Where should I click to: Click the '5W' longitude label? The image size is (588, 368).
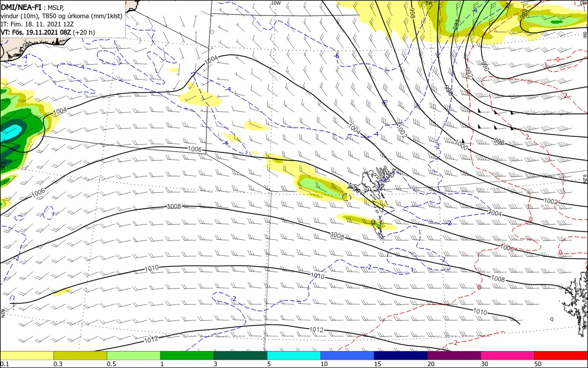[429, 3]
